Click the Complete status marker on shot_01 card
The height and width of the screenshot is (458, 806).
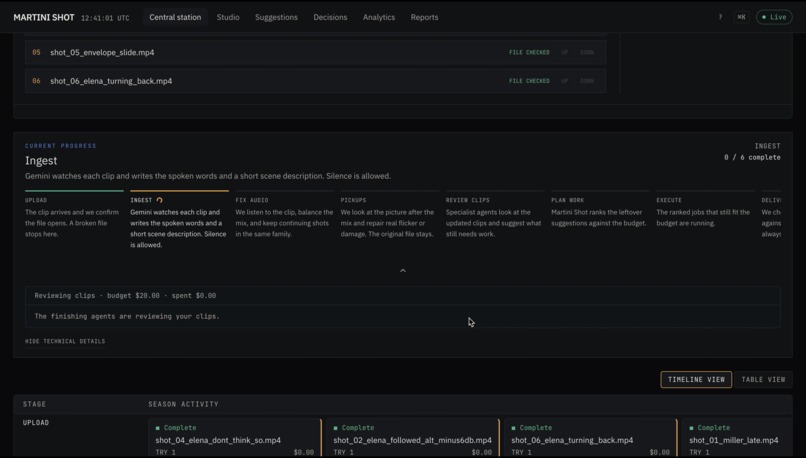(x=709, y=428)
